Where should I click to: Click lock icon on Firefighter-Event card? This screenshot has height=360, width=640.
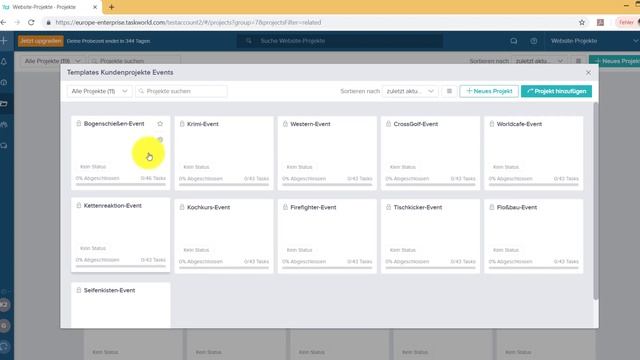[285, 207]
